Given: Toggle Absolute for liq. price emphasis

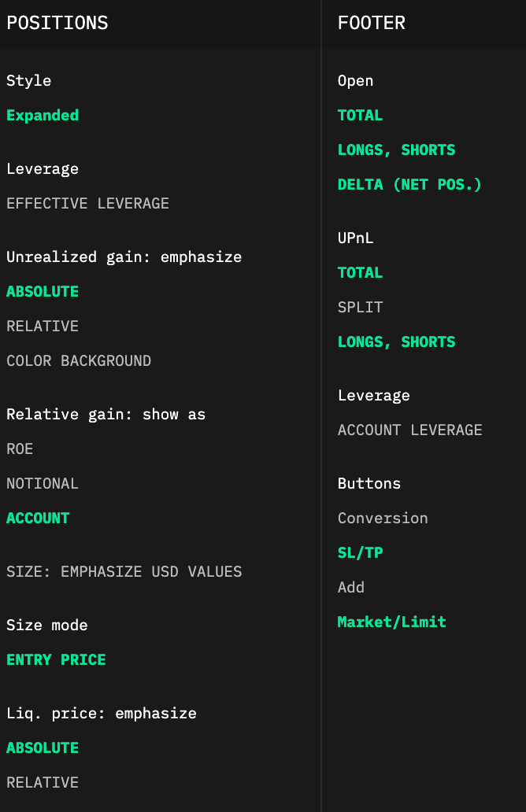Looking at the screenshot, I should click(x=43, y=748).
